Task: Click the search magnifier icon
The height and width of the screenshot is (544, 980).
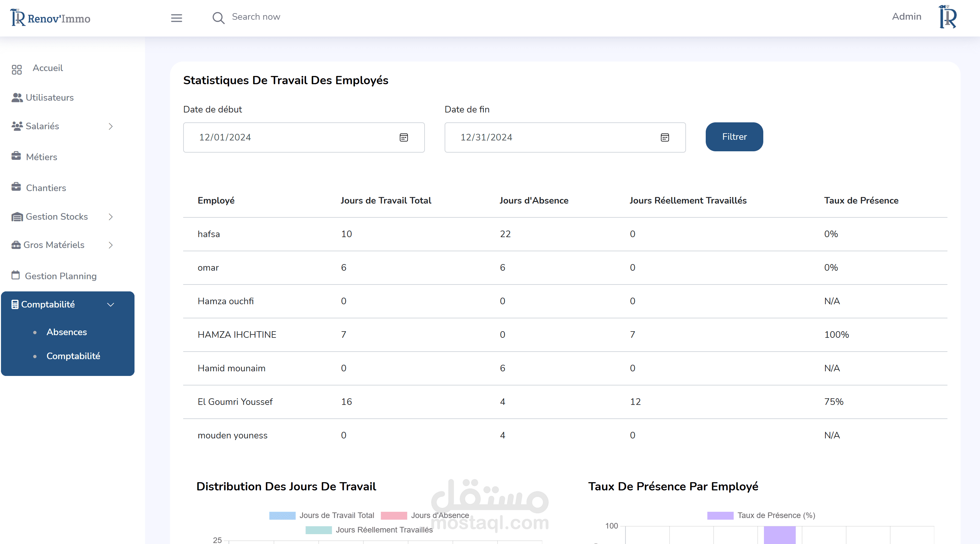Action: (218, 18)
